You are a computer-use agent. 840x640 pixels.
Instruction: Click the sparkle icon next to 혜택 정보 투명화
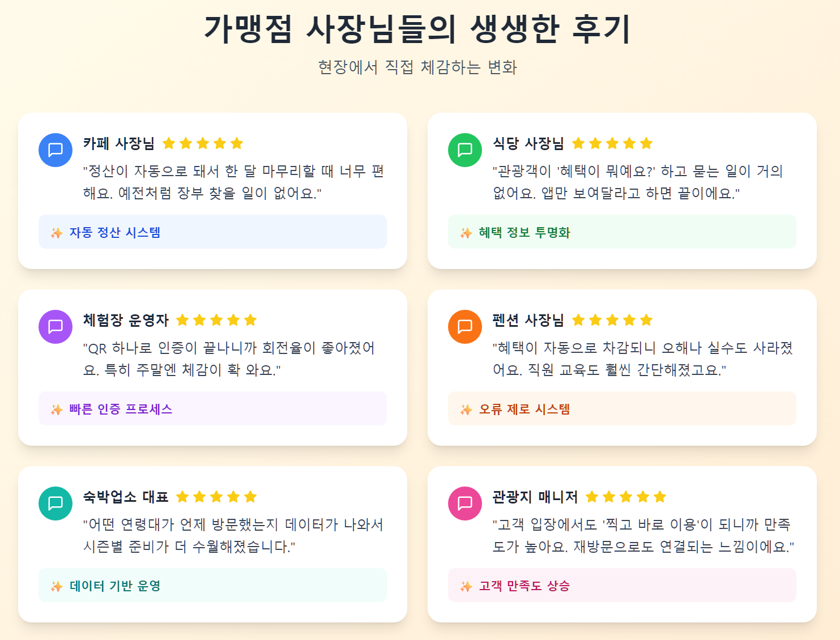[x=466, y=233]
